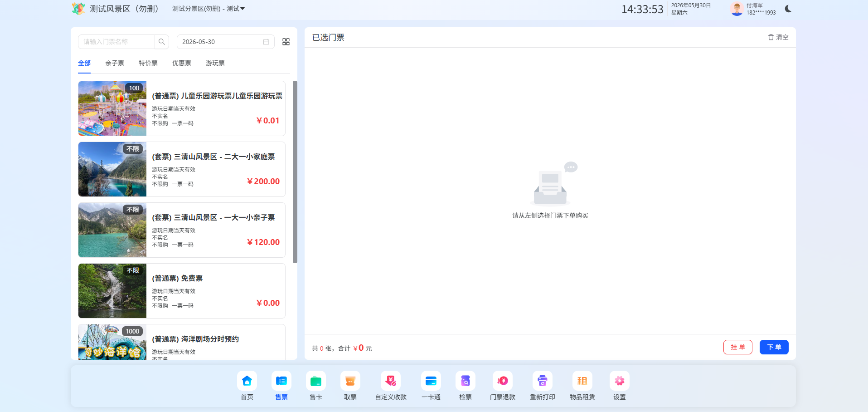The image size is (868, 412).
Task: Clear selected tickets with 清空
Action: pos(778,37)
